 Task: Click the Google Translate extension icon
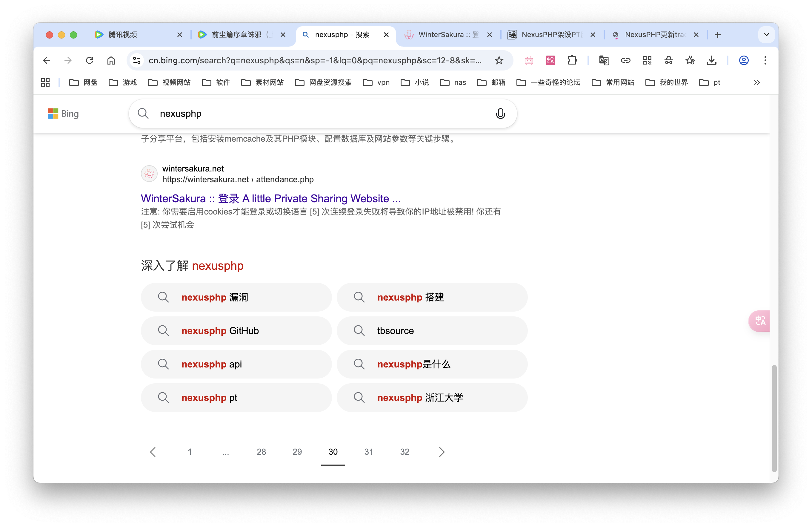click(x=604, y=60)
